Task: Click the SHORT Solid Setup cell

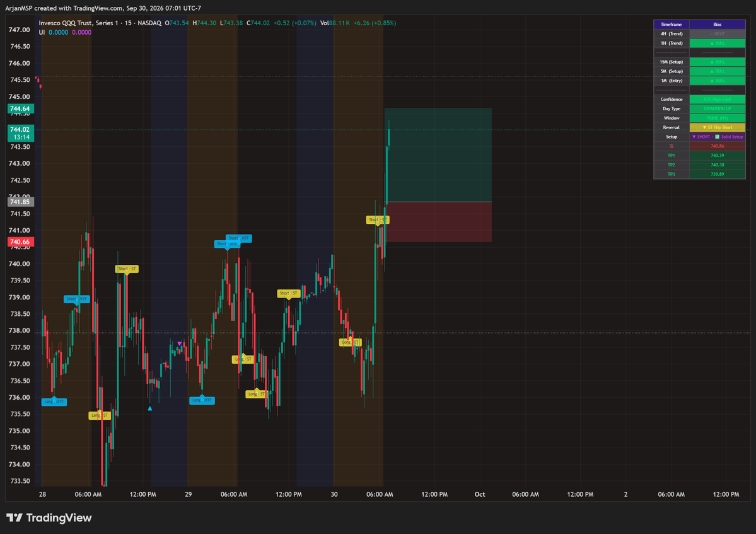Action: (718, 137)
